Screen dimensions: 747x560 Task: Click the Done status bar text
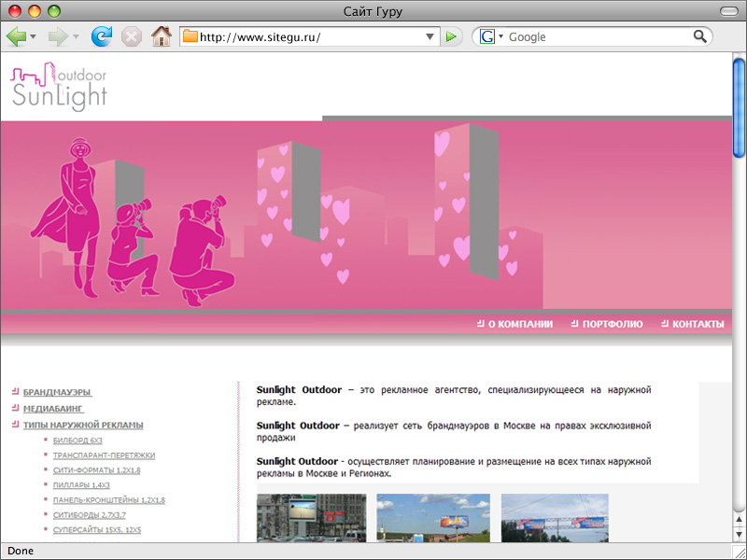pos(21,551)
